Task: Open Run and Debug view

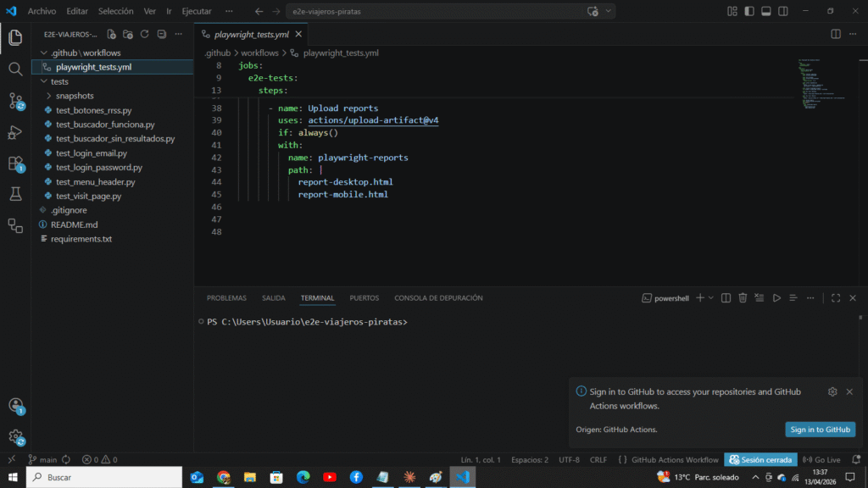Action: [15, 132]
